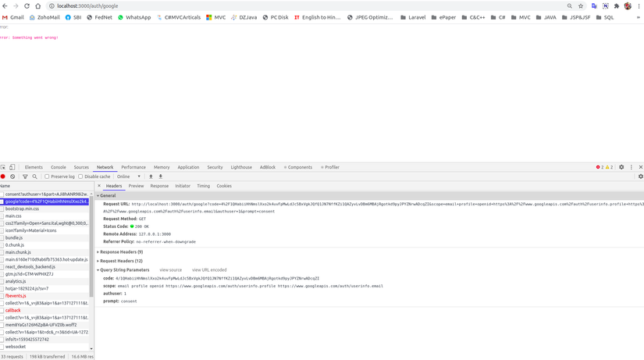
Task: Open network panel settings gear
Action: [641, 176]
